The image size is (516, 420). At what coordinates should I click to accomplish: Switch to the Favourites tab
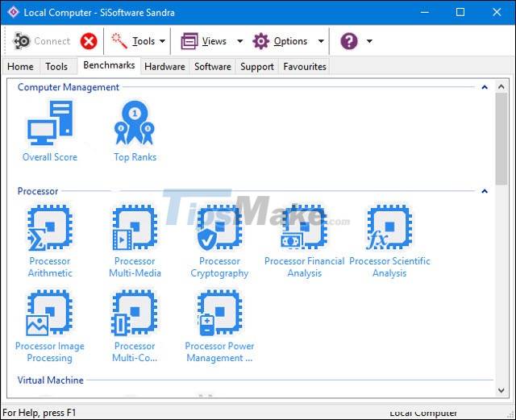(x=305, y=66)
